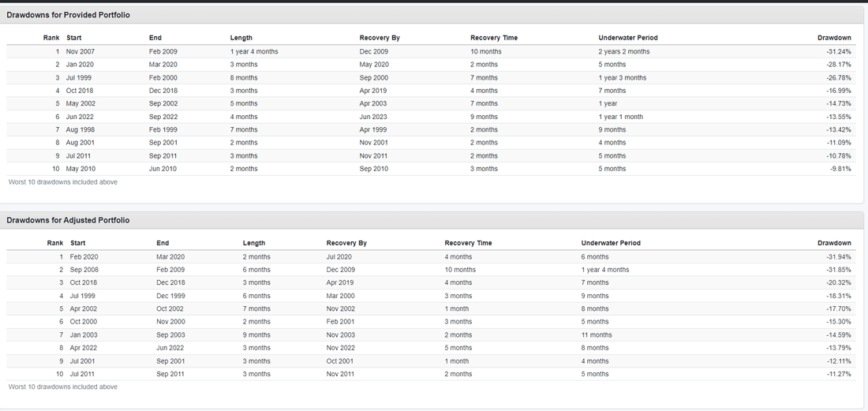Image resolution: width=868 pixels, height=411 pixels.
Task: Click 'Worst 10 drawdowns included above' under Adjusted Portfolio table
Action: [x=63, y=387]
